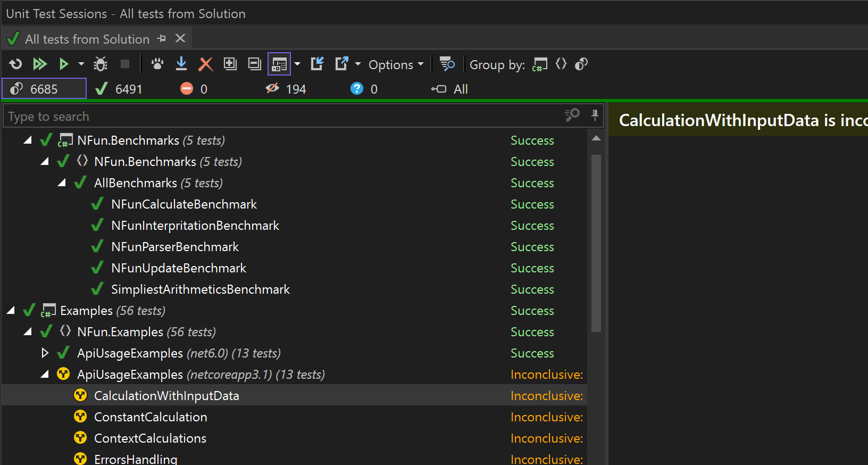
Task: Click the green Run Unit Tests play button
Action: [64, 64]
